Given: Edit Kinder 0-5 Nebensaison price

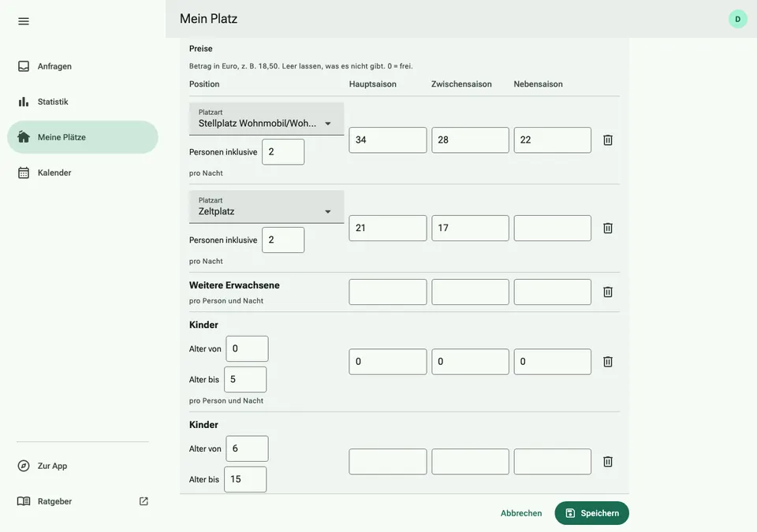Looking at the screenshot, I should 552,362.
